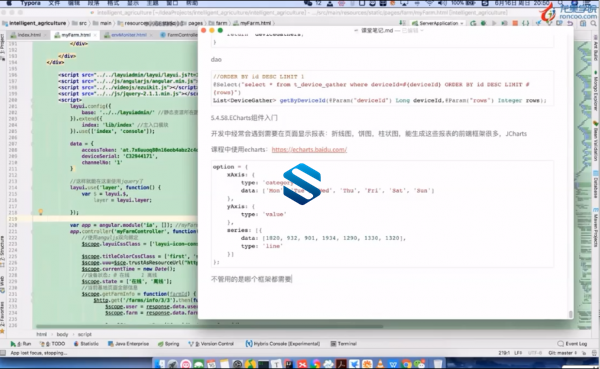Open Chrome from the Dock
The image size is (600, 369).
(406, 364)
